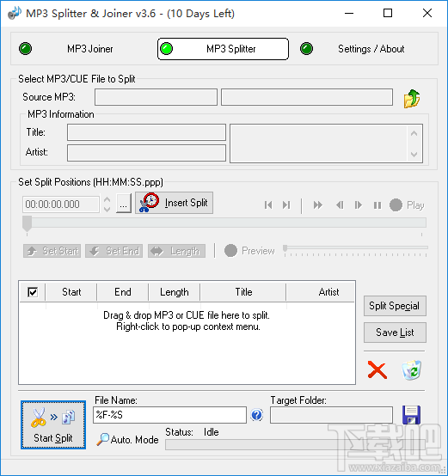Click the Artist column header
This screenshot has height=476, width=448.
[x=321, y=292]
